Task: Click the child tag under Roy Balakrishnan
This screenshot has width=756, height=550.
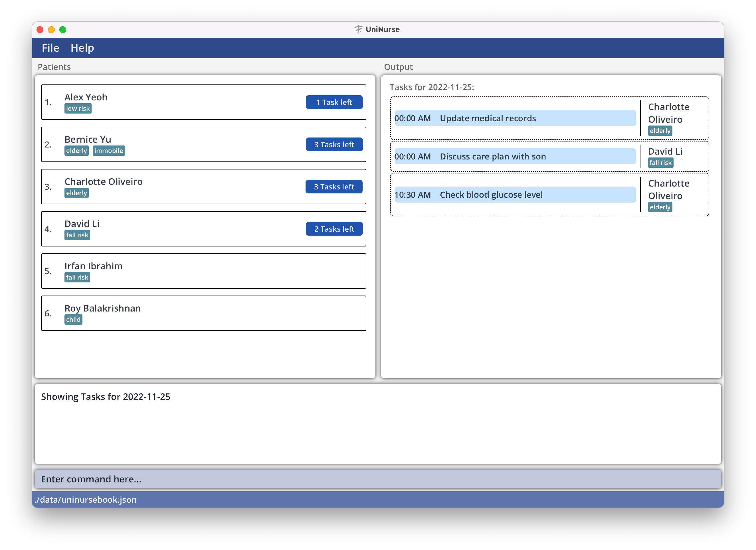Action: pos(73,320)
